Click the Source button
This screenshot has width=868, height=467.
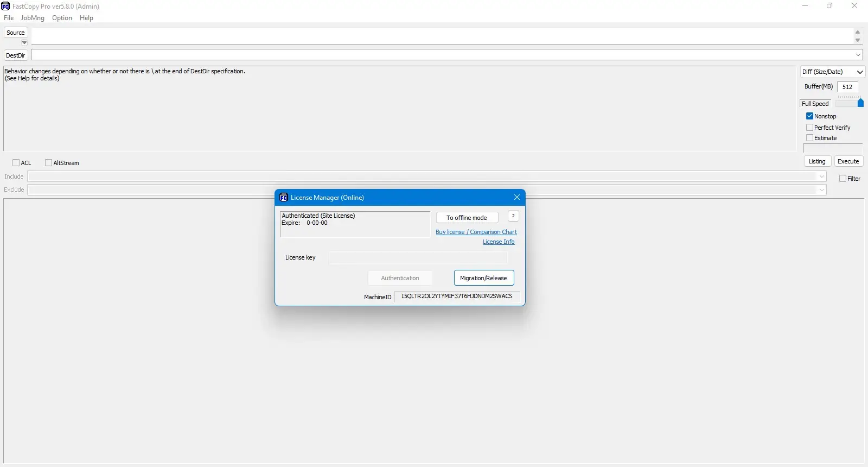click(x=16, y=33)
